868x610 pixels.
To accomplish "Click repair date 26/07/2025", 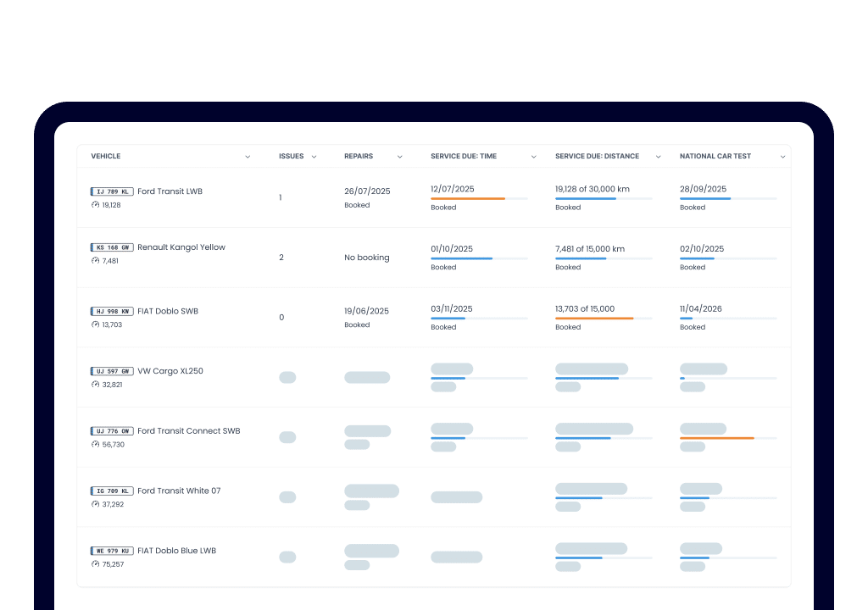I will 367,191.
